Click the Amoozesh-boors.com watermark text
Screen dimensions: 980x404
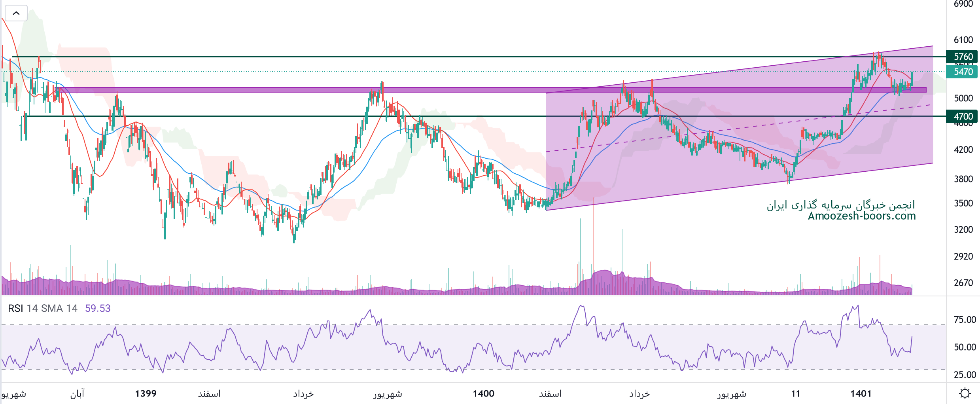tap(861, 216)
